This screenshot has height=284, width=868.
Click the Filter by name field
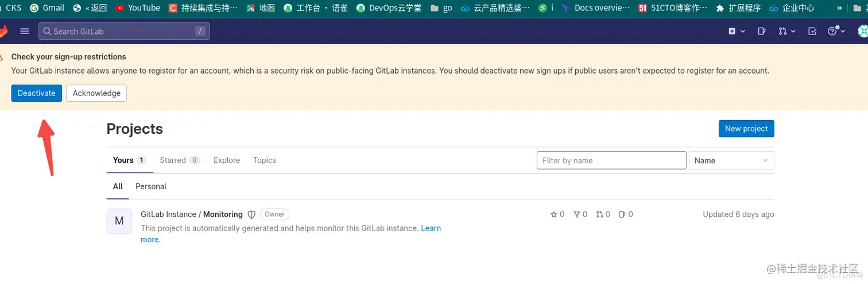pos(611,160)
